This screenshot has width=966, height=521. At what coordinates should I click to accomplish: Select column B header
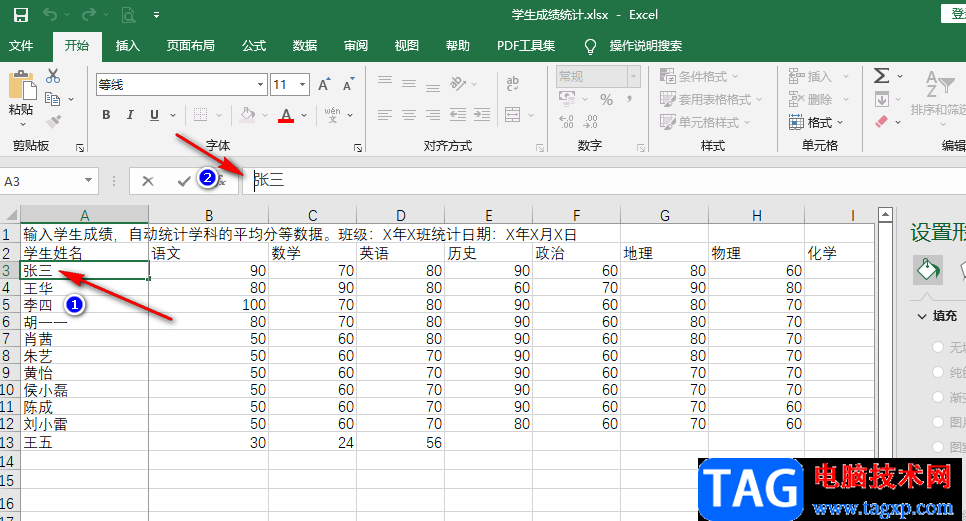[x=209, y=215]
